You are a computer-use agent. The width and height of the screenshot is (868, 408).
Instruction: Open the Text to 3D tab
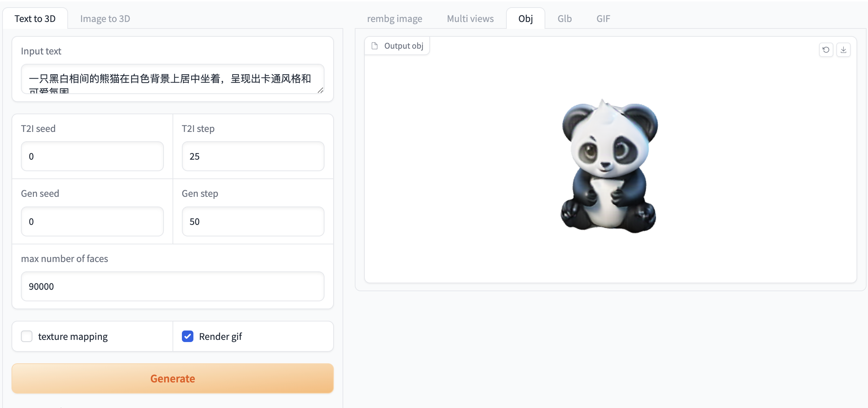click(x=35, y=19)
